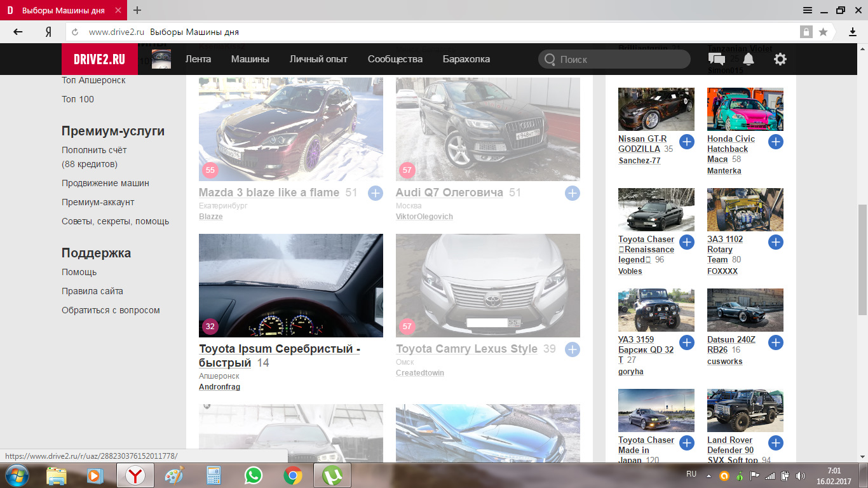Open the Машины menu item
868x488 pixels.
250,59
